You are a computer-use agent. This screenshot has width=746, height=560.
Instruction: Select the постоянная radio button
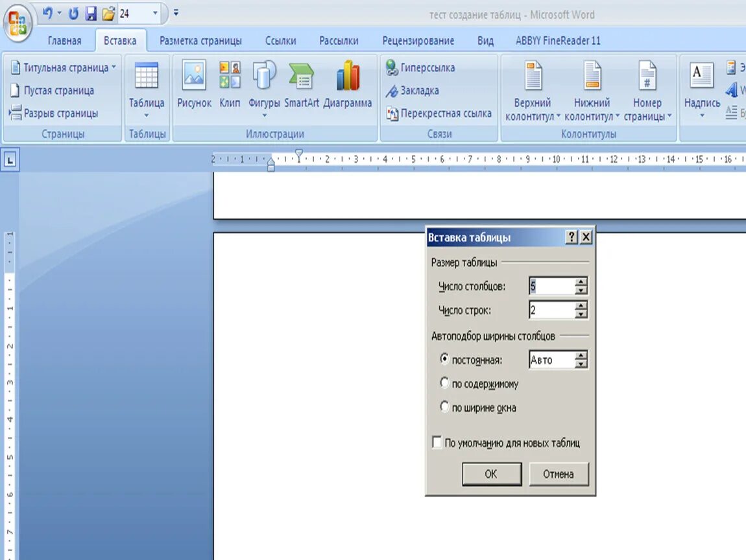click(x=444, y=359)
